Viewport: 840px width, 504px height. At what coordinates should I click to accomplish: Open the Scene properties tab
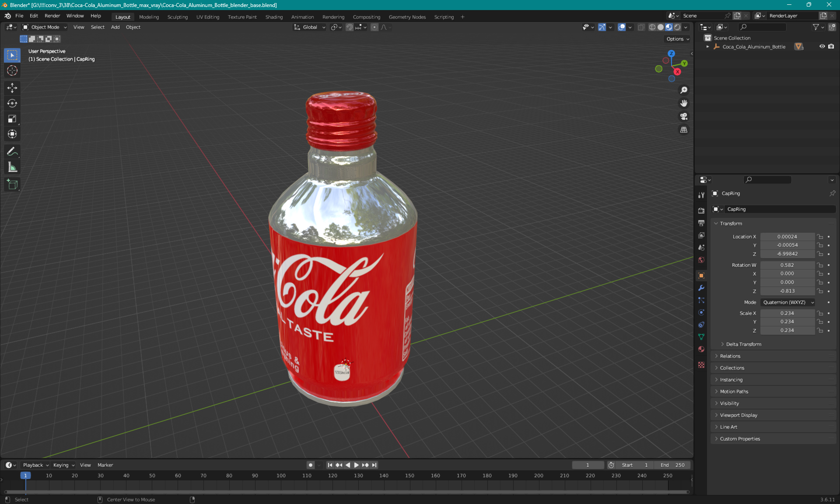coord(701,248)
